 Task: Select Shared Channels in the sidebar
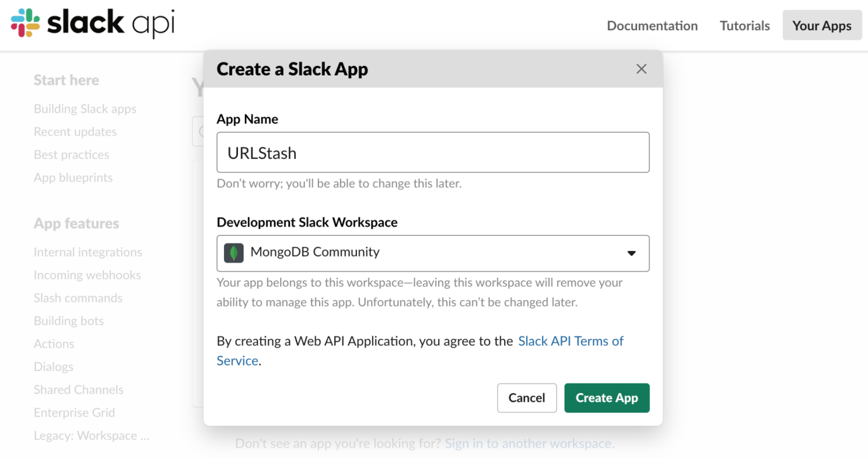[78, 389]
